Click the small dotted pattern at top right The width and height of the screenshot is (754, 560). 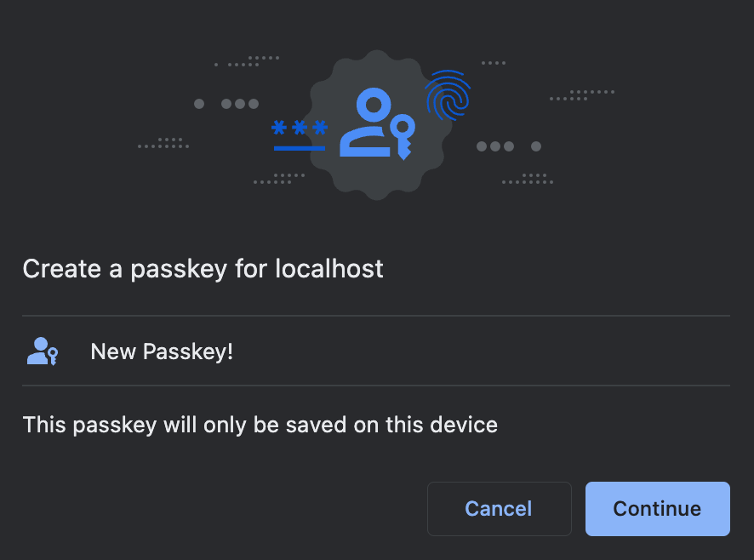[494, 63]
